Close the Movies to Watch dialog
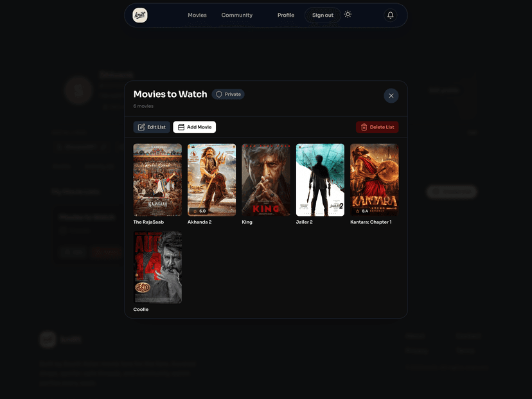 [391, 96]
